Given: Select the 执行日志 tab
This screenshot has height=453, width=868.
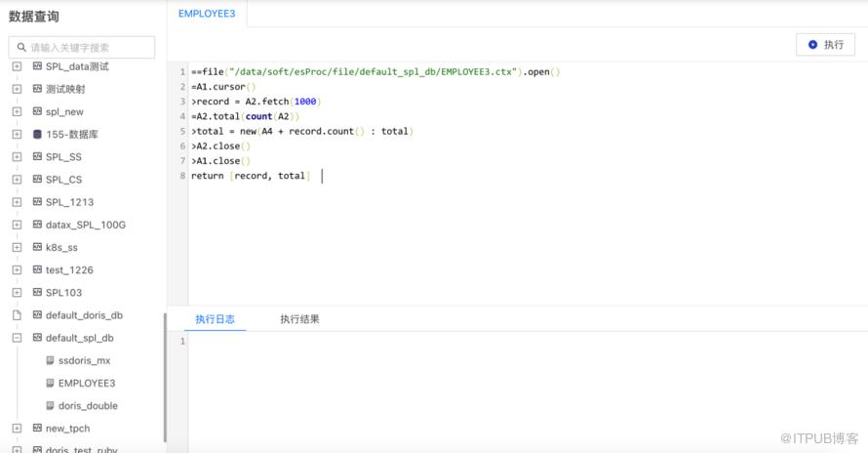Looking at the screenshot, I should pos(215,319).
